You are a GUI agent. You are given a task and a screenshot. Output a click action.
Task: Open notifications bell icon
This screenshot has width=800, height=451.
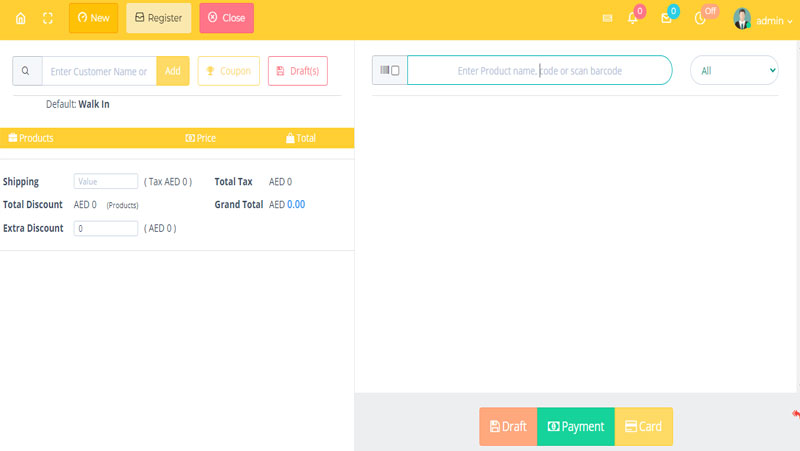[633, 18]
